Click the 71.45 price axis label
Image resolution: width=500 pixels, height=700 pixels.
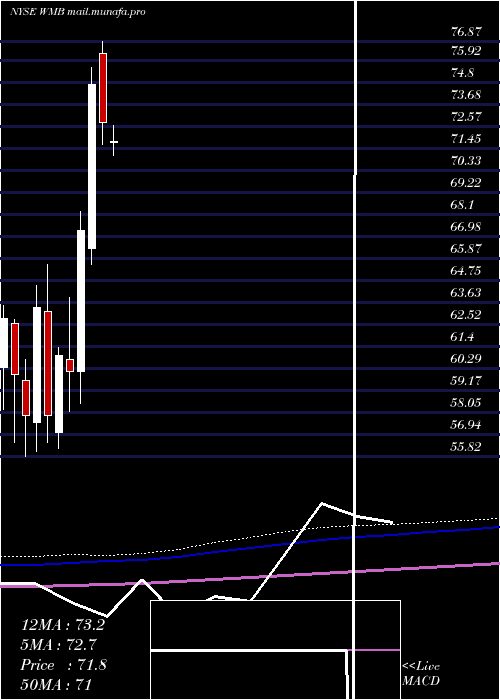(466, 139)
